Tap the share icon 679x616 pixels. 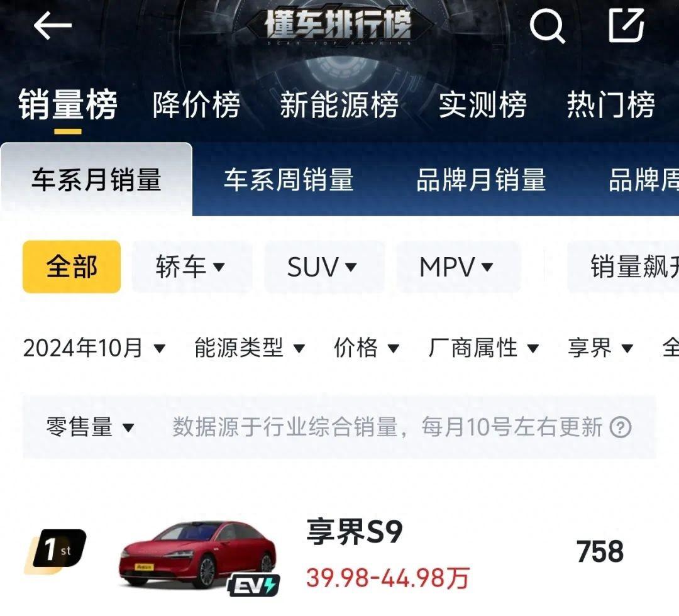[x=626, y=26]
